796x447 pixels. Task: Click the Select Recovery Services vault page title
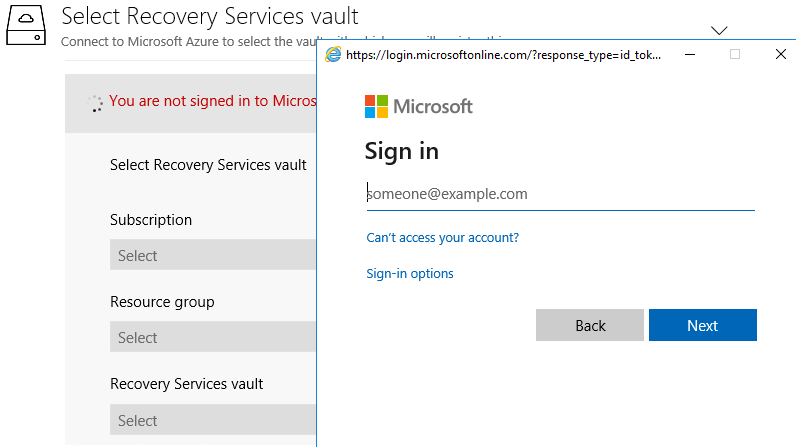210,16
